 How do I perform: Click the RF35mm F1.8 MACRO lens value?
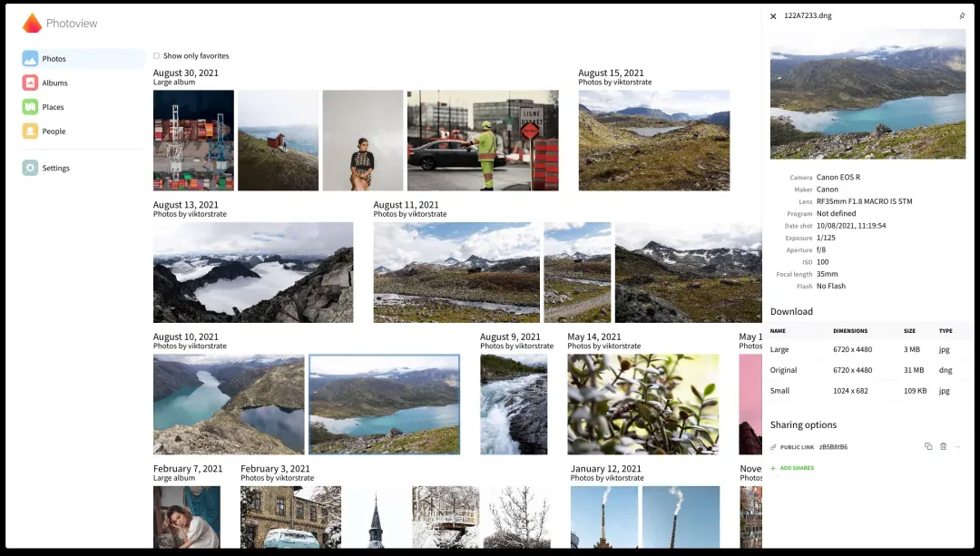click(x=865, y=201)
